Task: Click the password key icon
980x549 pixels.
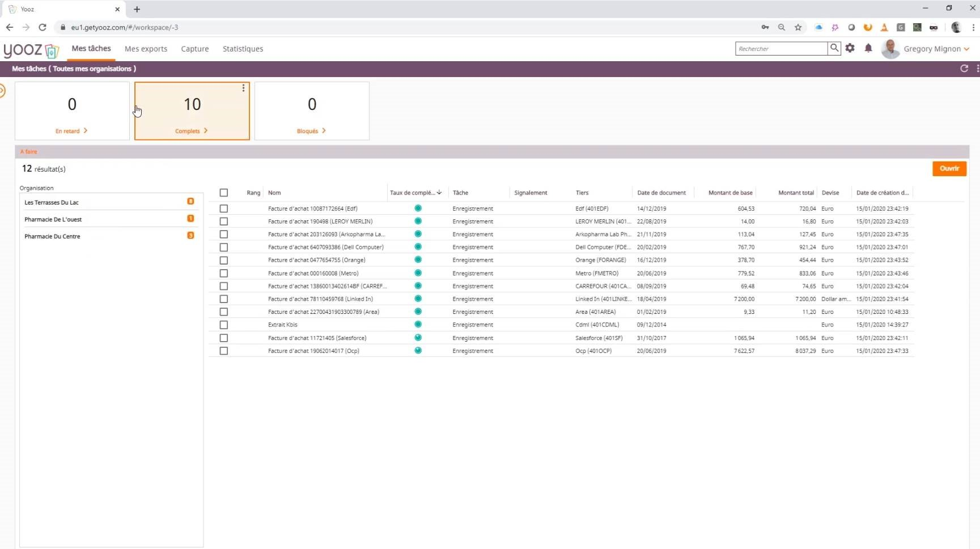Action: pos(765,27)
